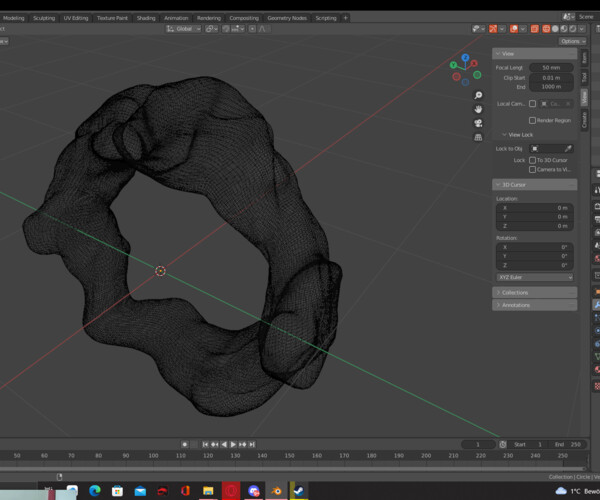This screenshot has width=600, height=500.
Task: Click the Lock to Object eyedropper icon
Action: pos(568,148)
